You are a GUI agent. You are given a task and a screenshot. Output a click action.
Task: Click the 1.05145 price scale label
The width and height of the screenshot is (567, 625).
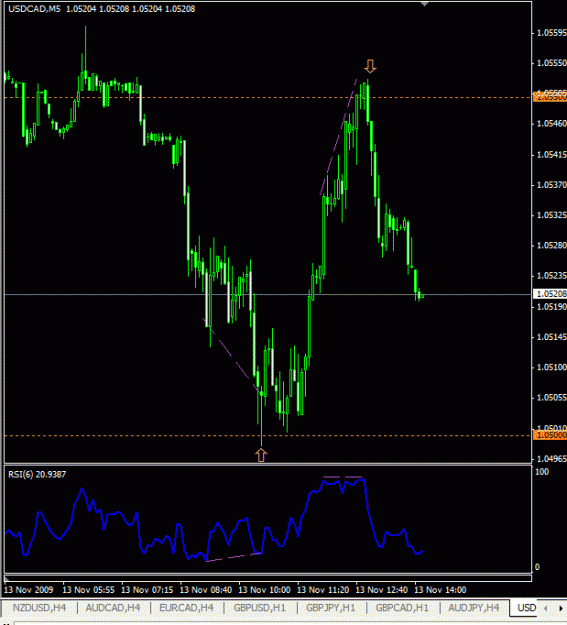coord(551,337)
